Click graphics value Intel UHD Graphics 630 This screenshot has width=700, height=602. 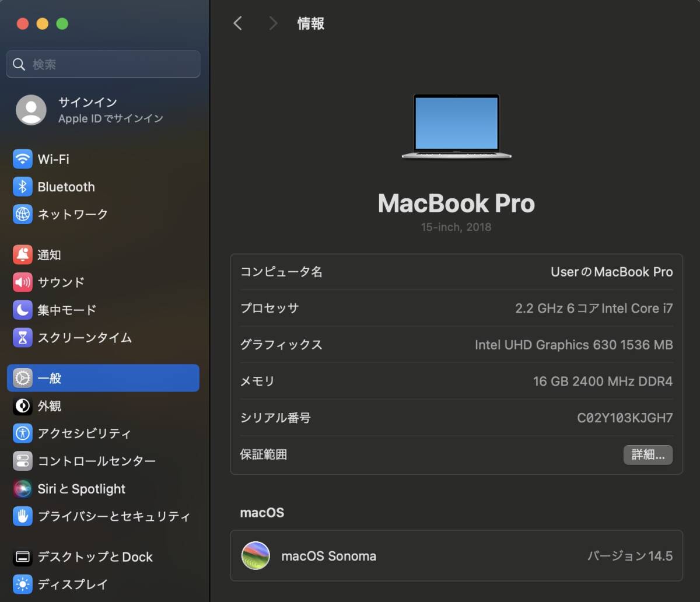click(574, 345)
